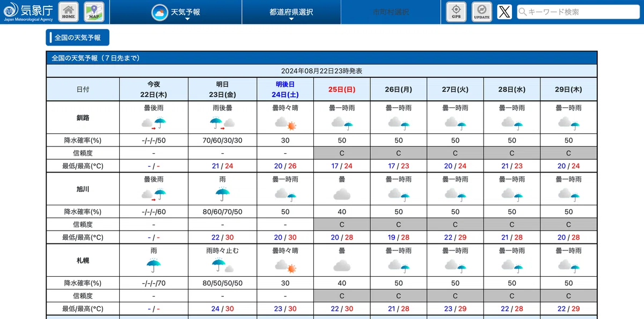Open the HOME icon button
Viewport: 644px width, 319px height.
pos(68,12)
